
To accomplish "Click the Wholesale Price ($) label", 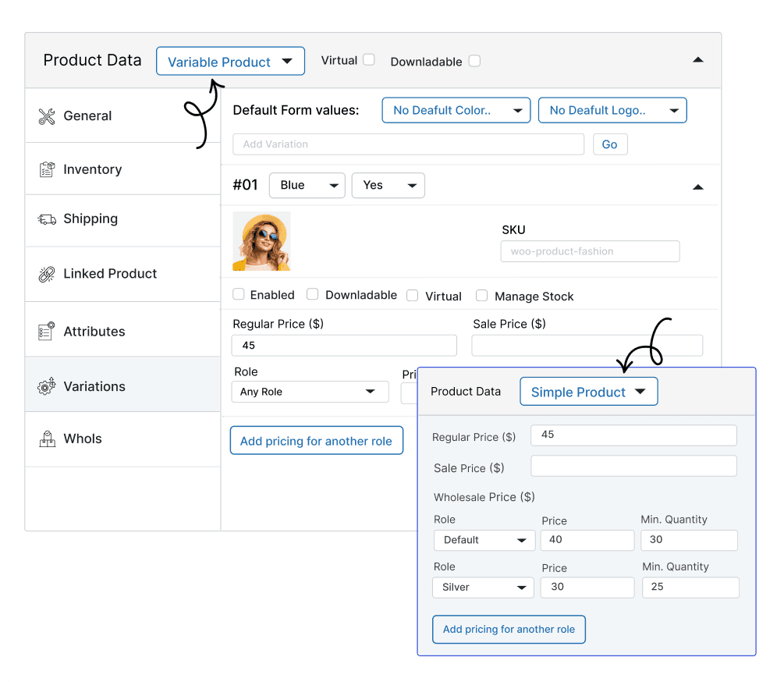I will tap(484, 498).
